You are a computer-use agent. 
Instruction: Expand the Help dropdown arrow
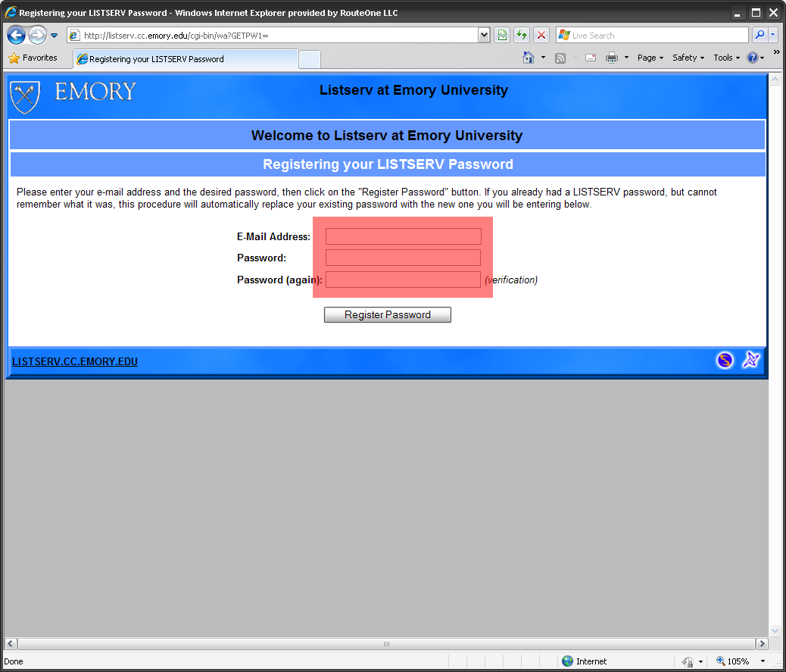pyautogui.click(x=763, y=58)
